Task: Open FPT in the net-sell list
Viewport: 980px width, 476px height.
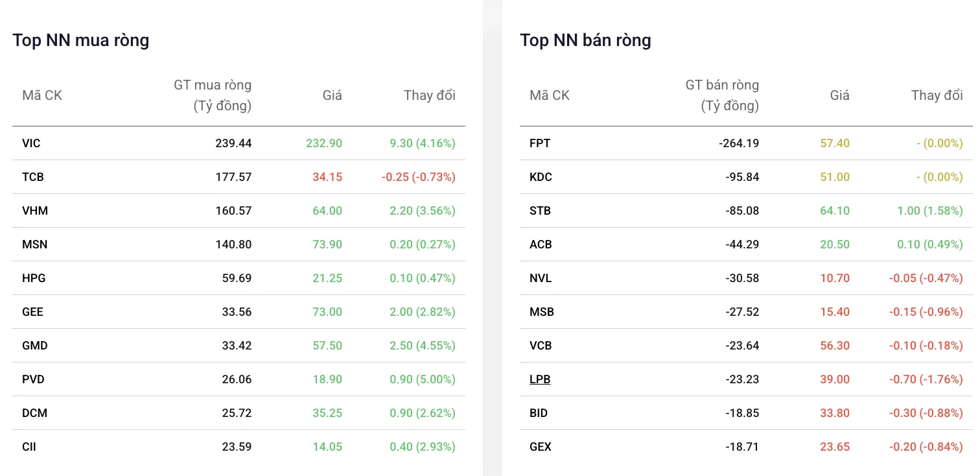Action: click(x=540, y=143)
